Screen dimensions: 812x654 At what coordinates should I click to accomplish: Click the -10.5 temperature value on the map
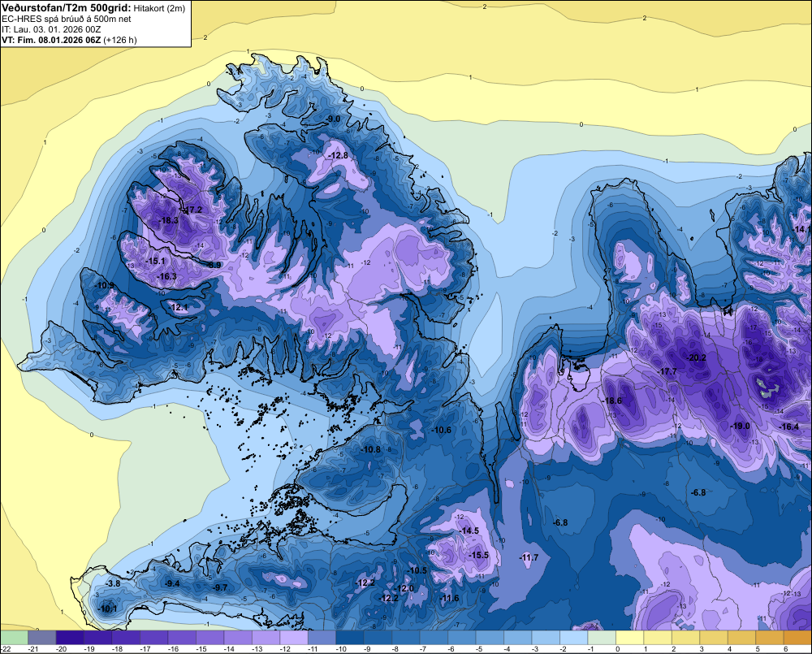(417, 570)
